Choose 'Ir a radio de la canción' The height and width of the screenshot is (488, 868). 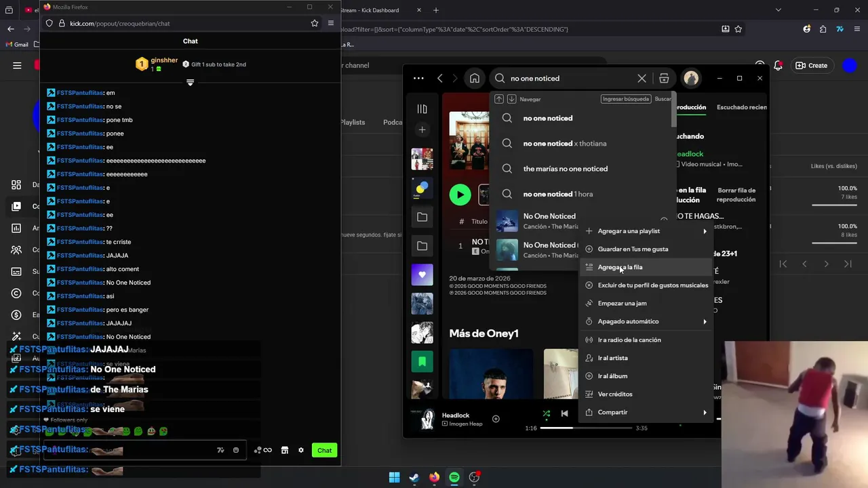[x=646, y=340]
